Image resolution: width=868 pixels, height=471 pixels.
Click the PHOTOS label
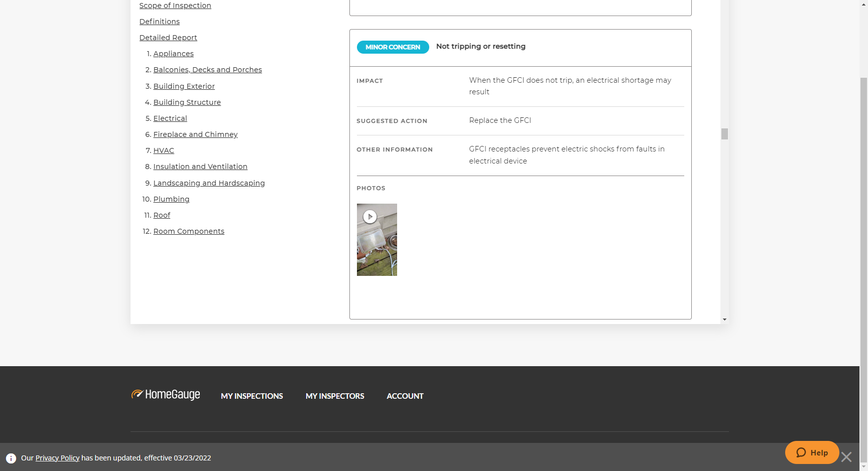[x=371, y=188]
